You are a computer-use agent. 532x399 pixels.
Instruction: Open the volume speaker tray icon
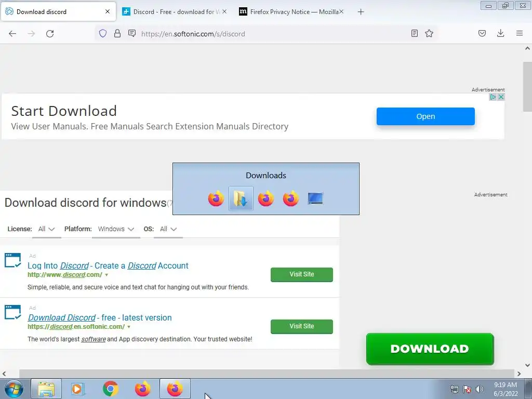480,389
